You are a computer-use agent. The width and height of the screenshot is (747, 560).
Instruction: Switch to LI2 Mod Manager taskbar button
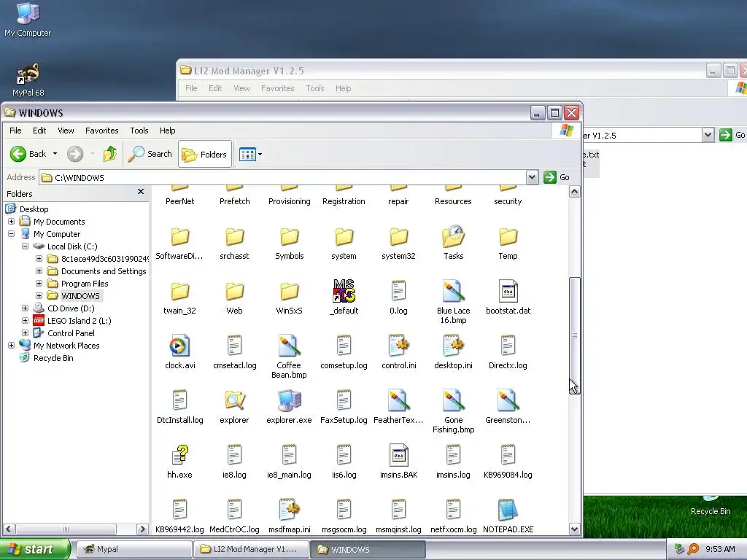click(251, 549)
